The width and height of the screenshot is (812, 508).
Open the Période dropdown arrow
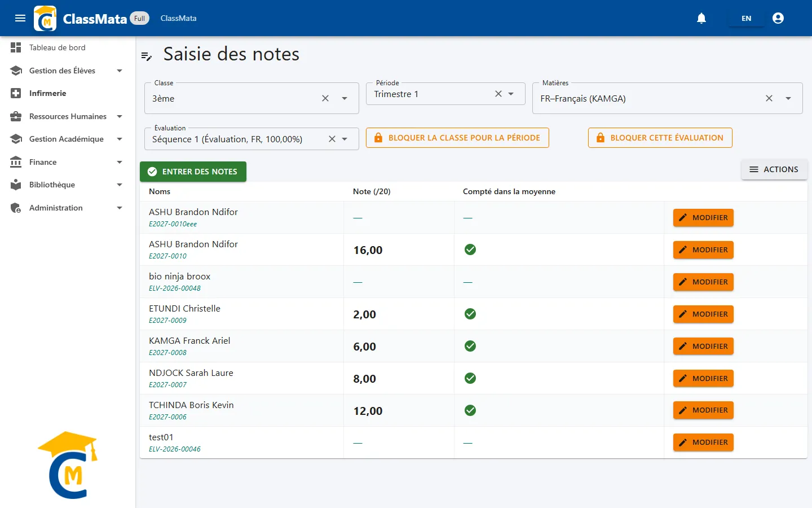click(x=511, y=94)
